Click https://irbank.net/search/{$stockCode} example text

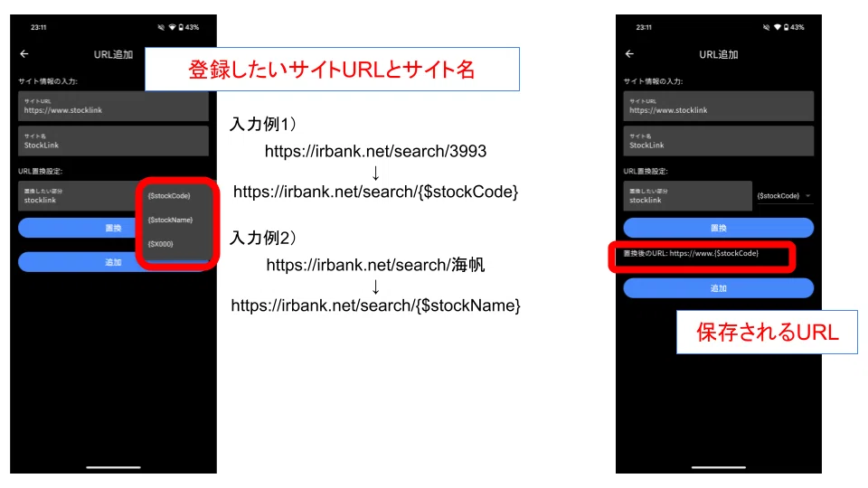[x=375, y=192]
